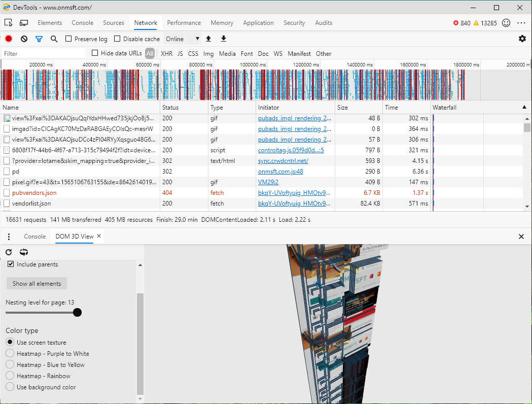The image size is (532, 404).
Task: Toggle device emulation toolbar icon
Action: click(24, 23)
